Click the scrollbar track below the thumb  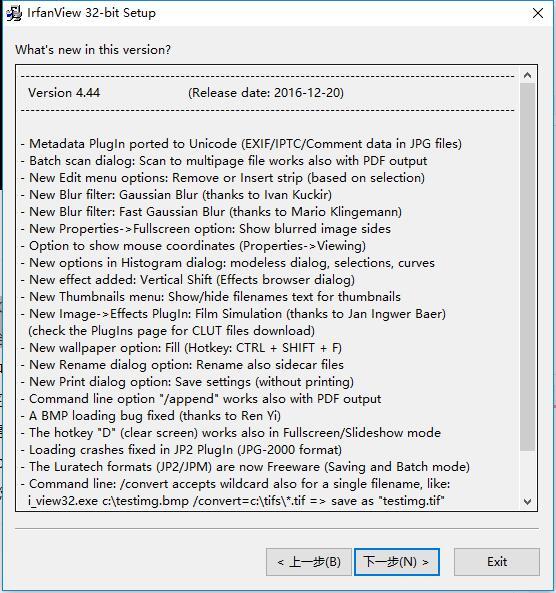[527, 472]
